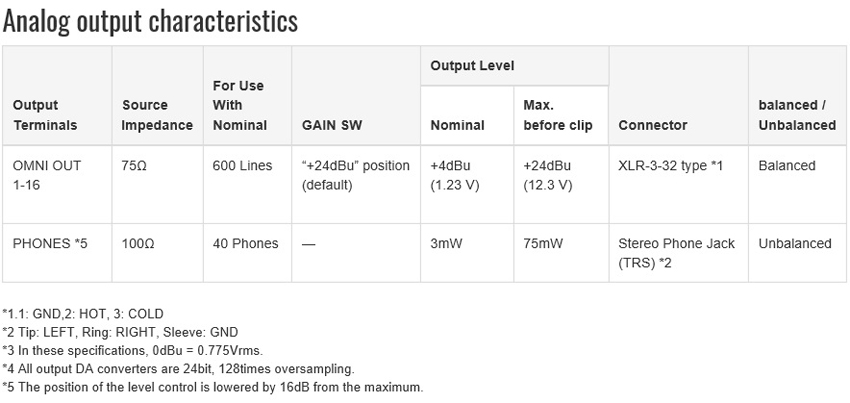
Task: Click the +4dBu (1.23 V) cell
Action: tap(467, 184)
